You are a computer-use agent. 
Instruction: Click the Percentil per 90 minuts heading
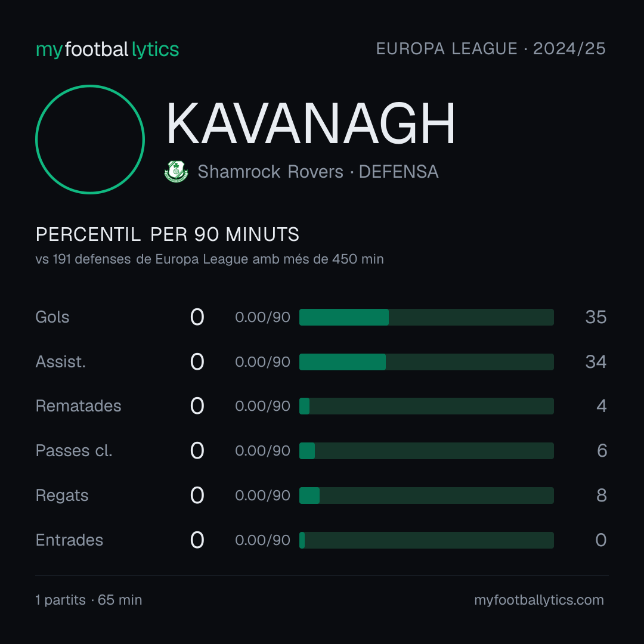(168, 234)
